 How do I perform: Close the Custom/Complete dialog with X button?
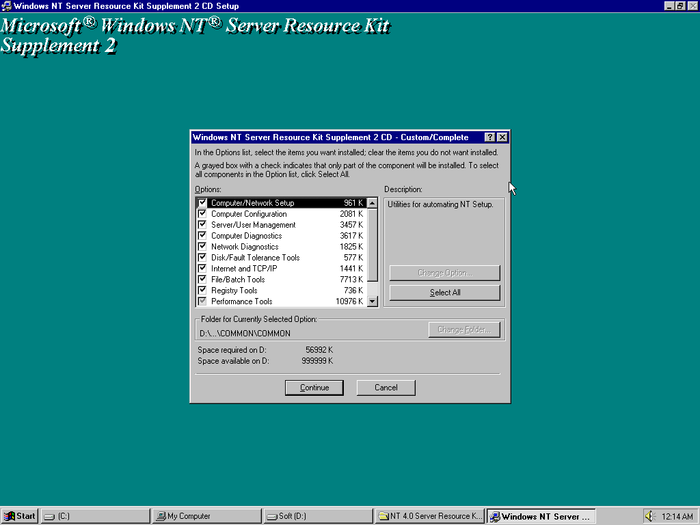click(502, 136)
